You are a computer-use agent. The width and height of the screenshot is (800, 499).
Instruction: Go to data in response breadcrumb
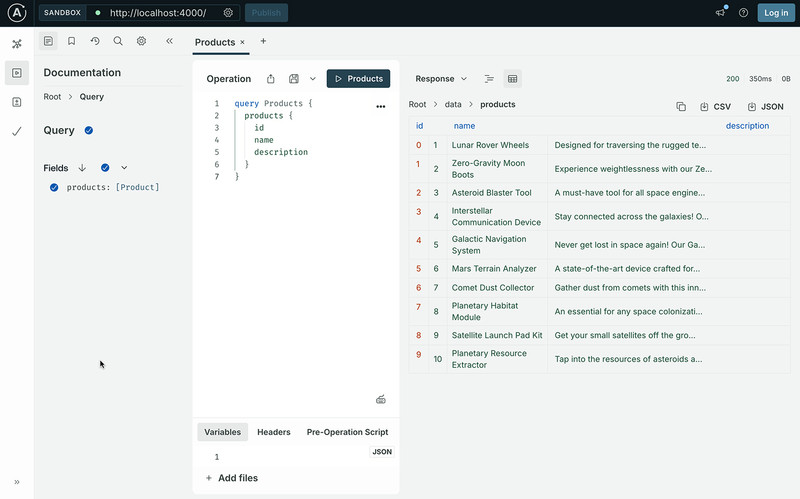click(x=453, y=104)
